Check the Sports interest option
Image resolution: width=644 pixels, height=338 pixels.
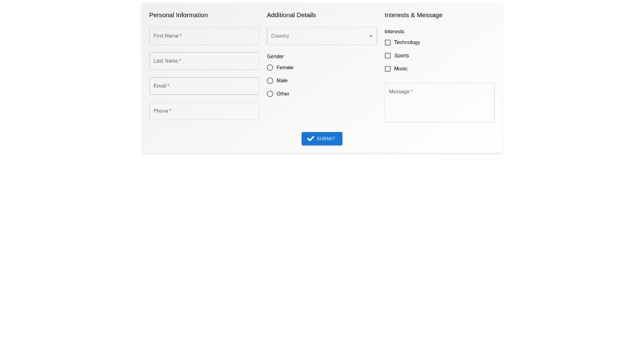click(387, 56)
